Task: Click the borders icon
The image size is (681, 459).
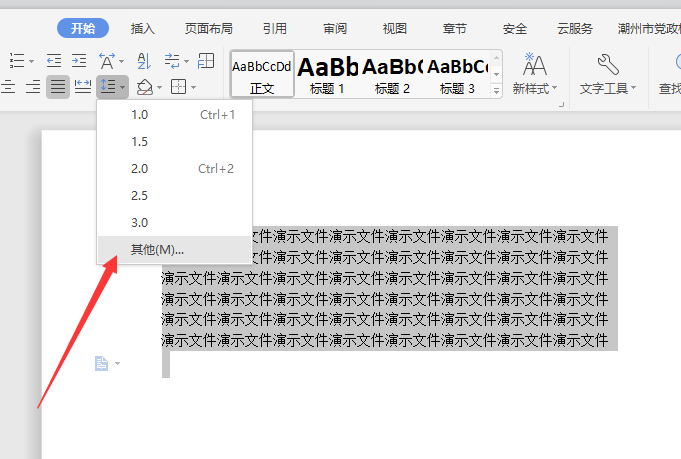Action: click(179, 87)
